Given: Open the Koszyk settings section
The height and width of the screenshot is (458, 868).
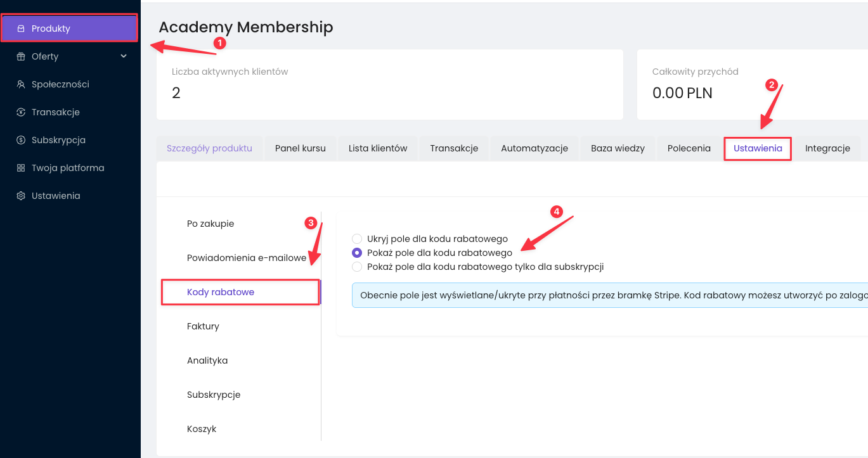Looking at the screenshot, I should (202, 429).
